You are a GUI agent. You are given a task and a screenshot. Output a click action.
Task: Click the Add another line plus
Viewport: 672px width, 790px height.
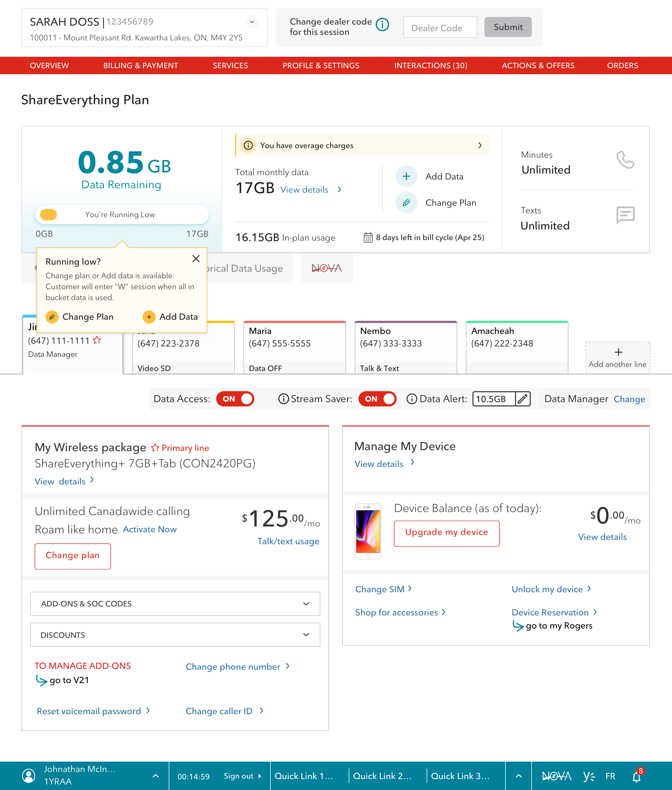[618, 352]
